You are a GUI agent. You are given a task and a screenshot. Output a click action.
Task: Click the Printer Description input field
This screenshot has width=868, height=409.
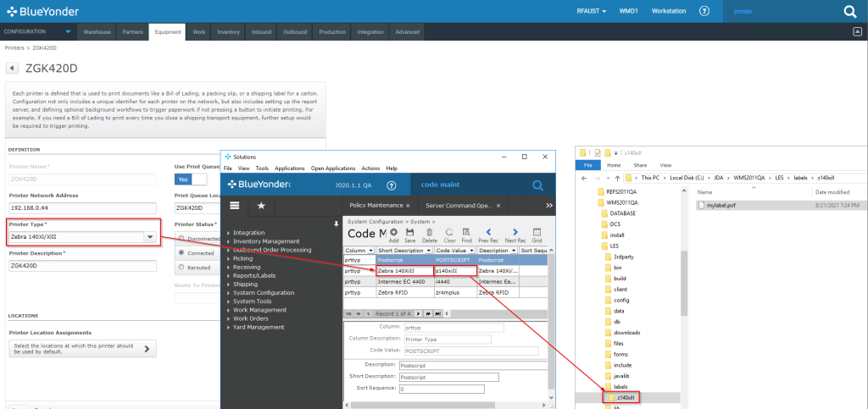pyautogui.click(x=83, y=266)
